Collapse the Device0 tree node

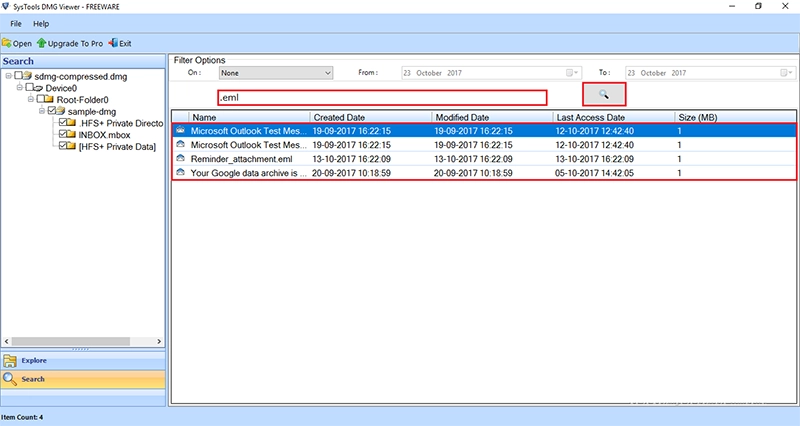tap(19, 88)
